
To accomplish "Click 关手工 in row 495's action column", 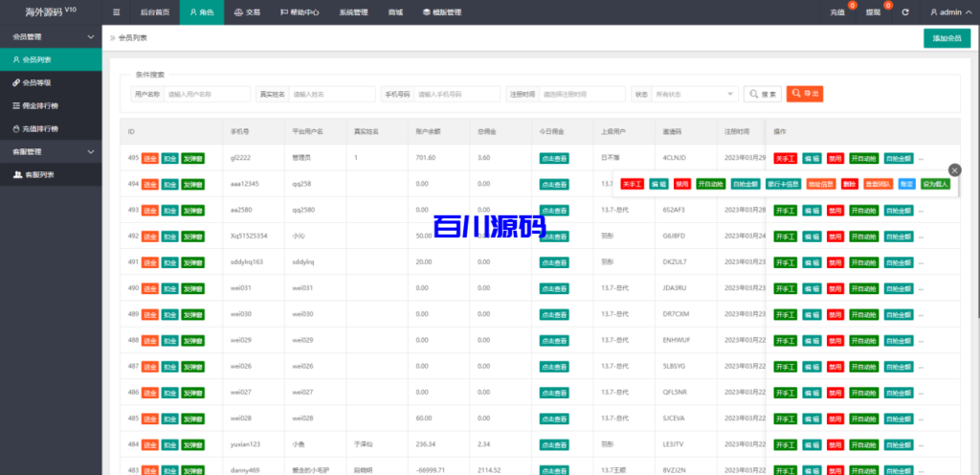I will point(785,159).
